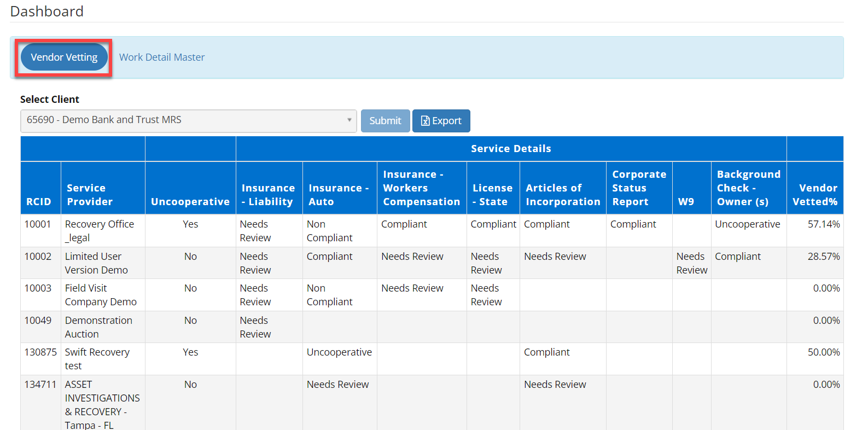Viewport: 868px width, 430px height.
Task: Click Non Compliant auto for 10001
Action: (x=340, y=231)
